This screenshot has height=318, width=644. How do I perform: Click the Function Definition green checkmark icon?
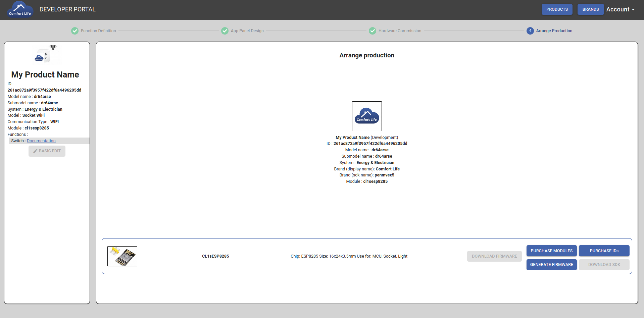[x=75, y=31]
